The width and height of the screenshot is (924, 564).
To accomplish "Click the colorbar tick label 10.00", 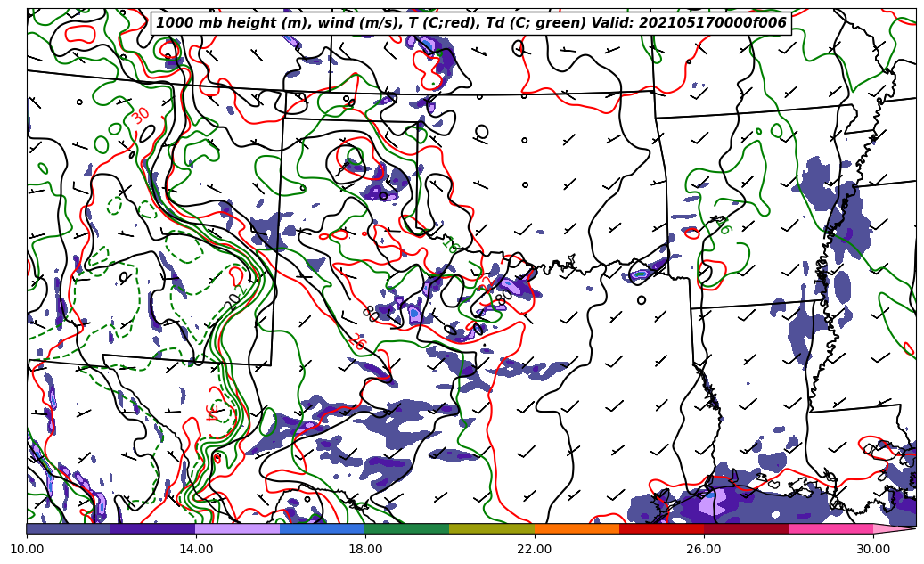I will tap(27, 549).
